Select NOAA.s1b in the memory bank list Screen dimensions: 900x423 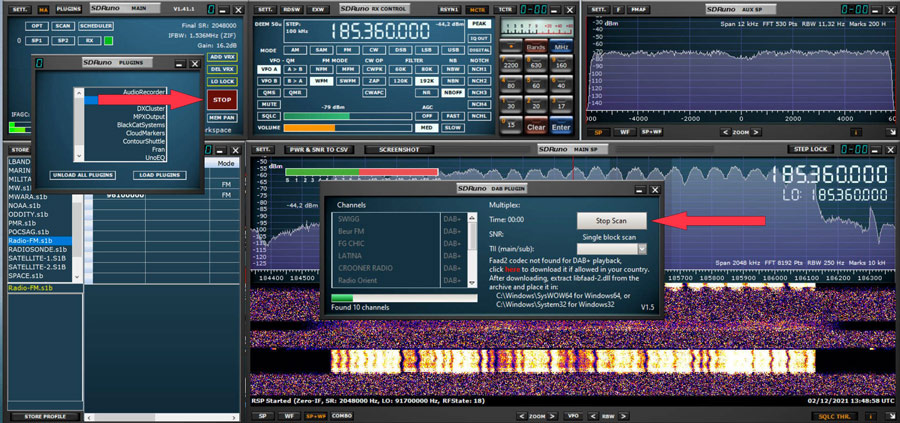tap(40, 205)
